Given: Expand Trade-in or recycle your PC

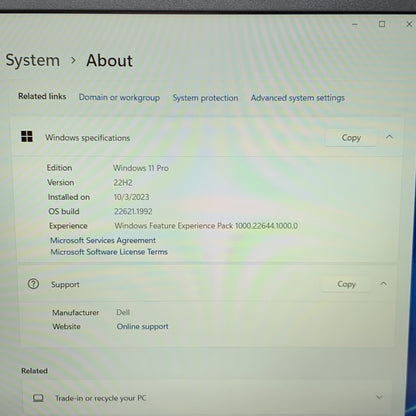Looking at the screenshot, I should [x=379, y=397].
